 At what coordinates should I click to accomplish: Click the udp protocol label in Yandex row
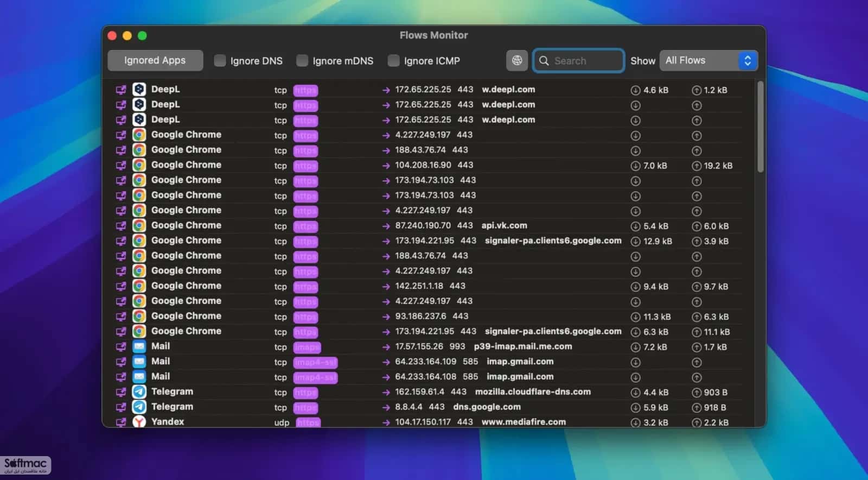(x=282, y=422)
